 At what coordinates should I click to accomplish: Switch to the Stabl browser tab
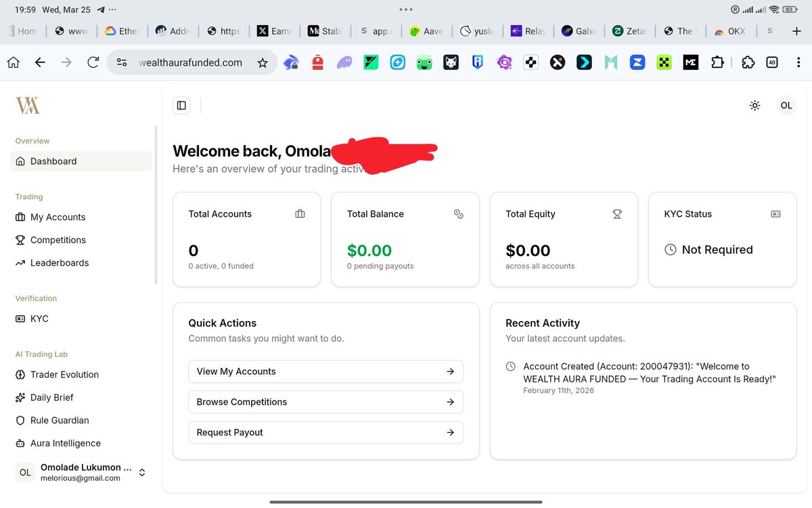(325, 31)
